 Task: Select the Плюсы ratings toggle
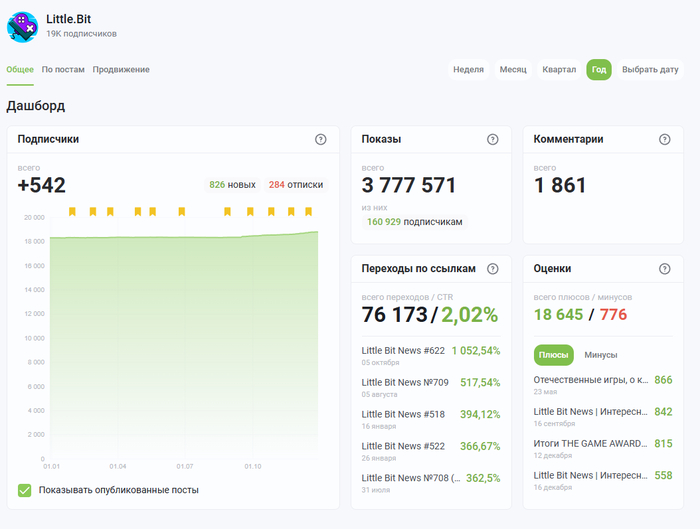pyautogui.click(x=554, y=355)
